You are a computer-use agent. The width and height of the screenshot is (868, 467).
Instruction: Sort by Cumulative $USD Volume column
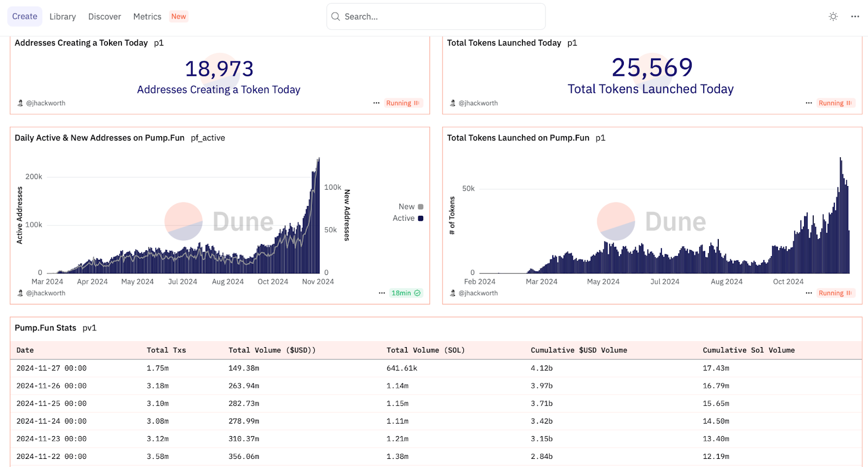[x=578, y=350]
